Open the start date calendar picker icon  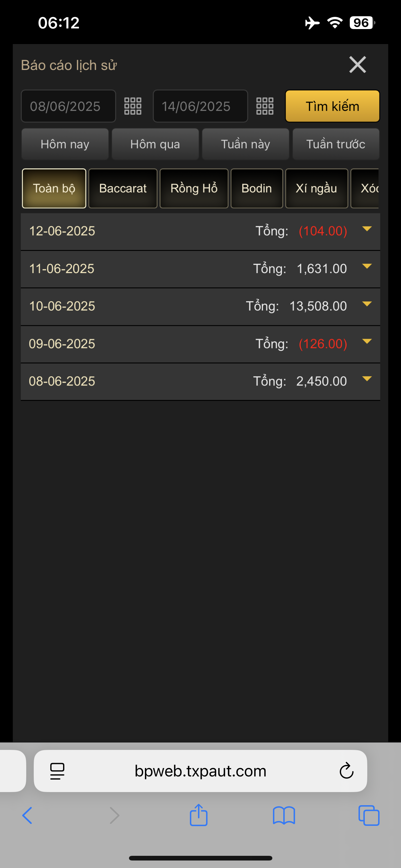coord(133,106)
